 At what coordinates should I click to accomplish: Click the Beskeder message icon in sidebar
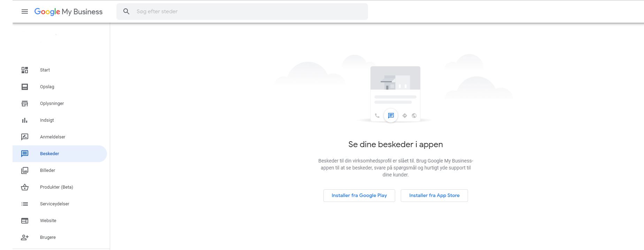click(25, 154)
